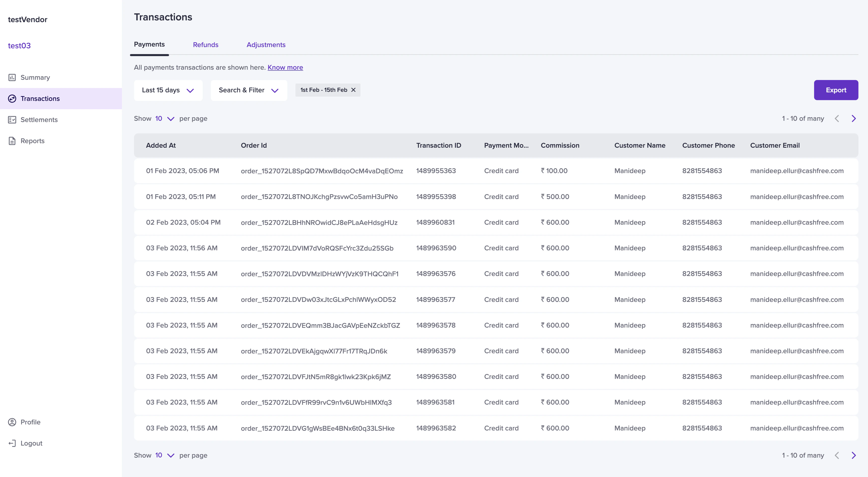Select the test03 vendor link
Screen dimensions: 868x477
tap(19, 46)
